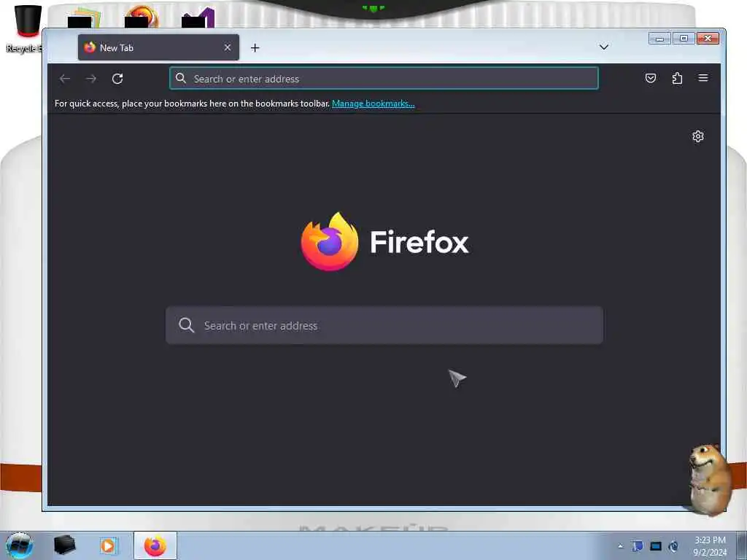Image resolution: width=747 pixels, height=560 pixels.
Task: Launch the media player from the taskbar
Action: pos(108,545)
